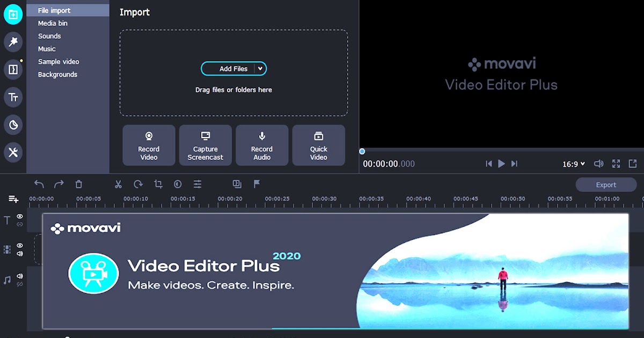Open Clip Properties sliders icon
The width and height of the screenshot is (644, 338).
(x=197, y=184)
